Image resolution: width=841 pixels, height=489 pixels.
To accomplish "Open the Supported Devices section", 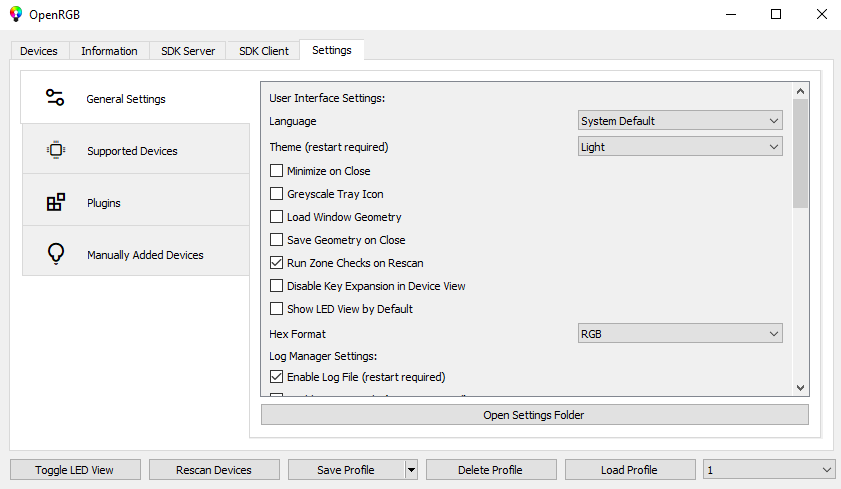I will click(x=136, y=150).
